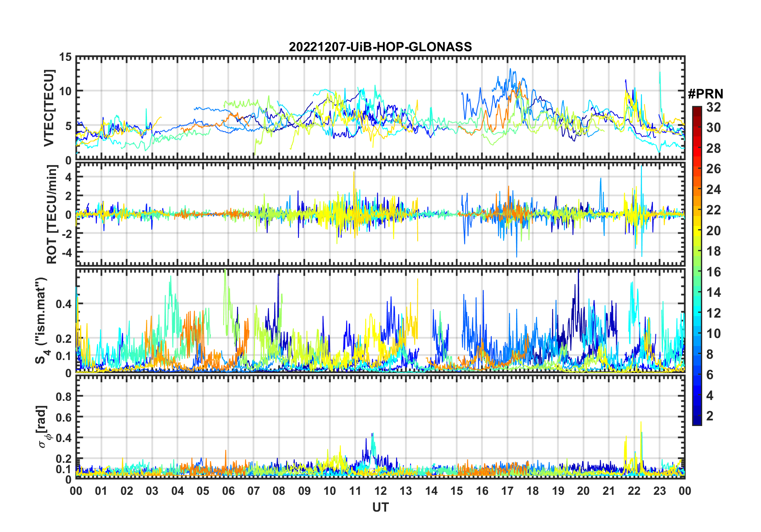The image size is (761, 532).
Task: Click the 5 tick on the VTEC axis
Action: 69,126
